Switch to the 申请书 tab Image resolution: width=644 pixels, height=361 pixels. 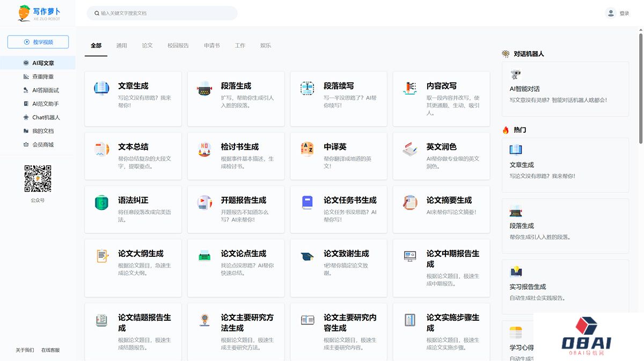(212, 46)
